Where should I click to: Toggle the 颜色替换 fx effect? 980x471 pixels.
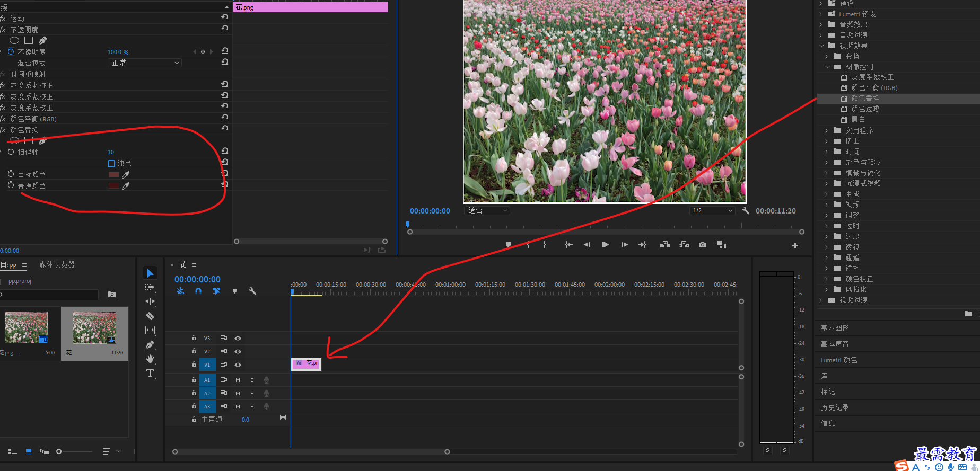coord(3,130)
